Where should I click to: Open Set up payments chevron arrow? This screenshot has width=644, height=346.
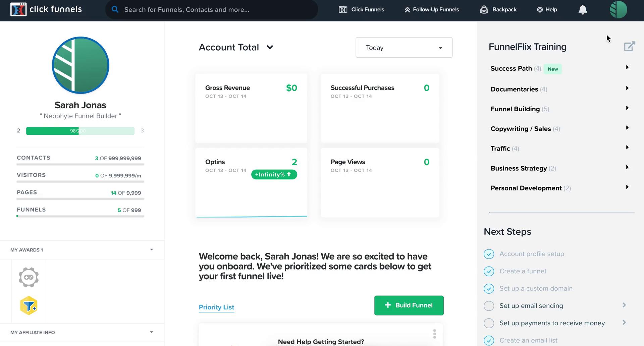(624, 323)
